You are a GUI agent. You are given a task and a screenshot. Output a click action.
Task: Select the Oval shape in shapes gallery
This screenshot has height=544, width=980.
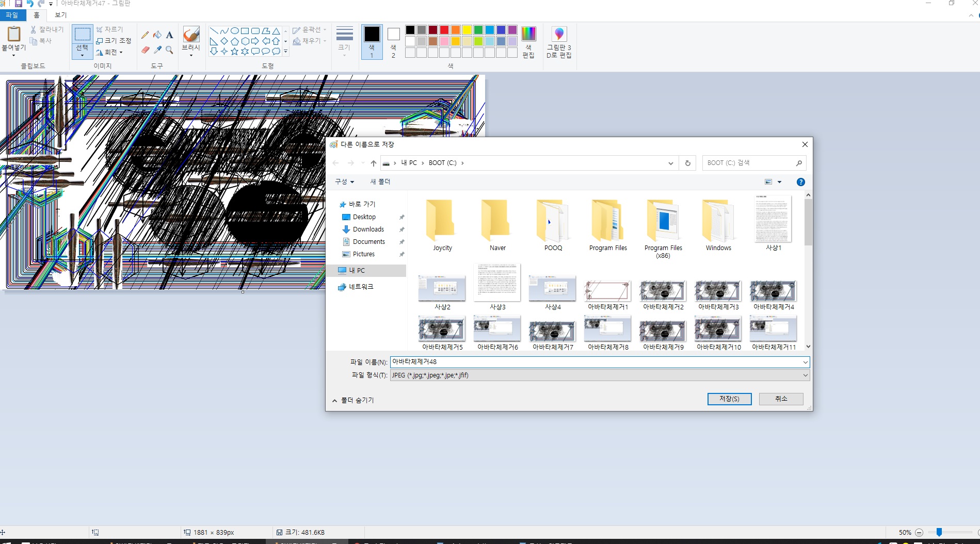point(234,31)
